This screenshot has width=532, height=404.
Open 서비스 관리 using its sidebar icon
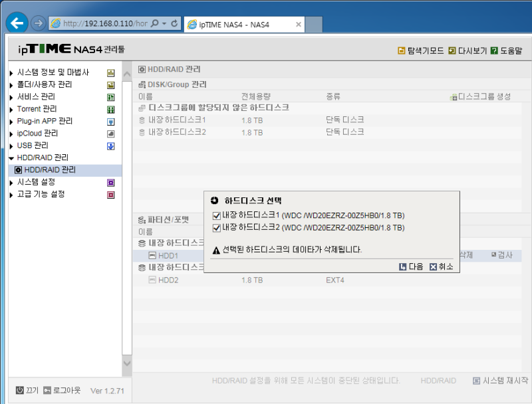click(112, 97)
